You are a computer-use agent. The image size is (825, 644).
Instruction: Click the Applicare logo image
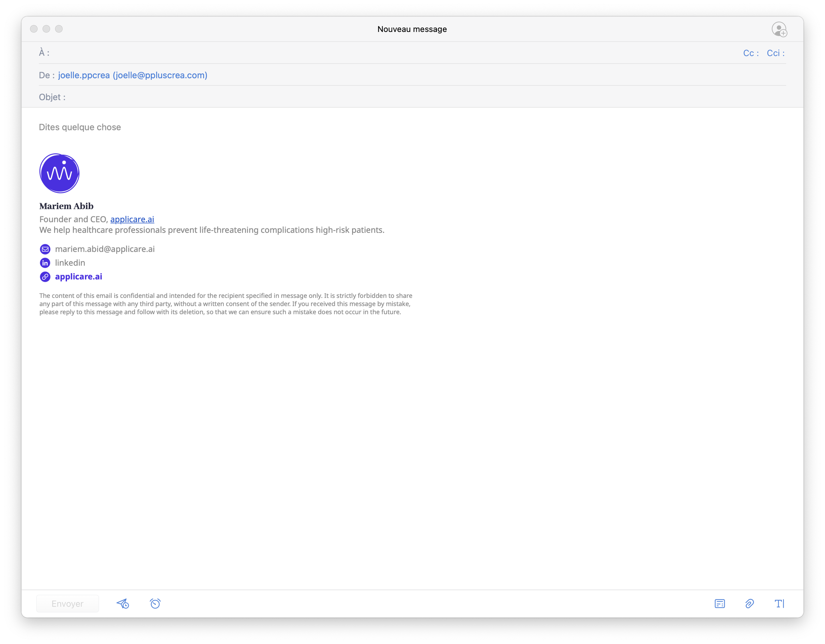tap(59, 173)
